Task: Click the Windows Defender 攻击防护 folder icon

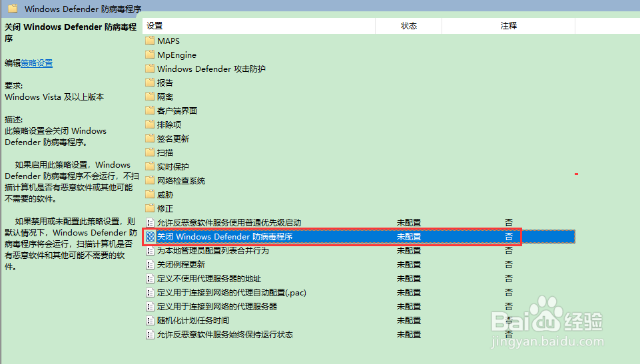Action: pyautogui.click(x=150, y=68)
